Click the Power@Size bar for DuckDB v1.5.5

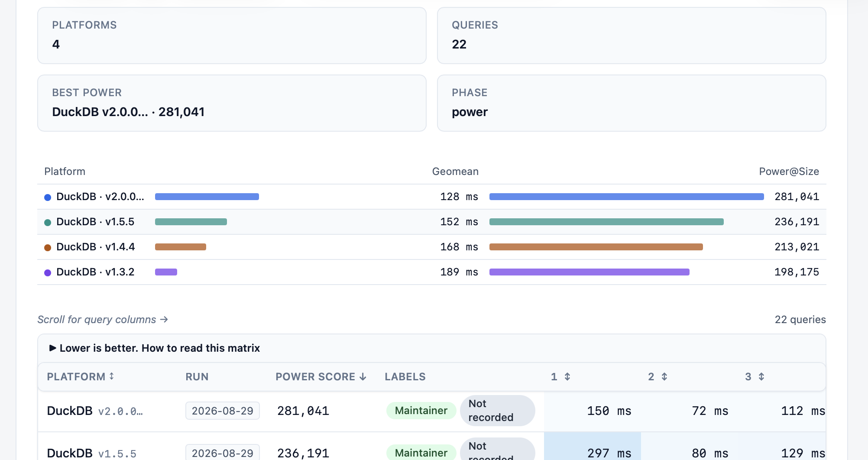point(606,222)
